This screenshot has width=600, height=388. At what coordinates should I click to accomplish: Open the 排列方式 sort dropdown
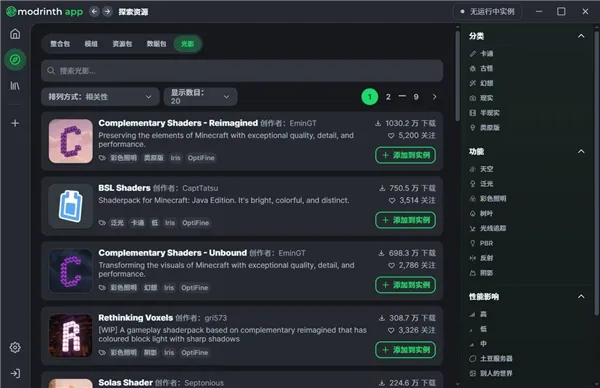click(100, 97)
